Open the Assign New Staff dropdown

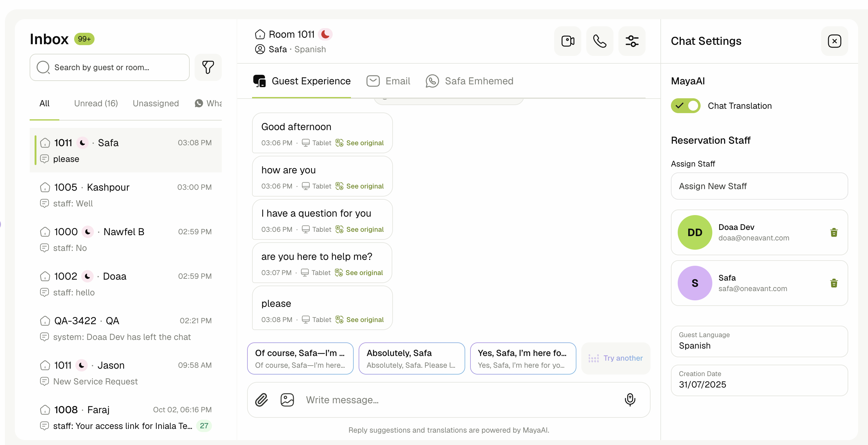click(759, 186)
